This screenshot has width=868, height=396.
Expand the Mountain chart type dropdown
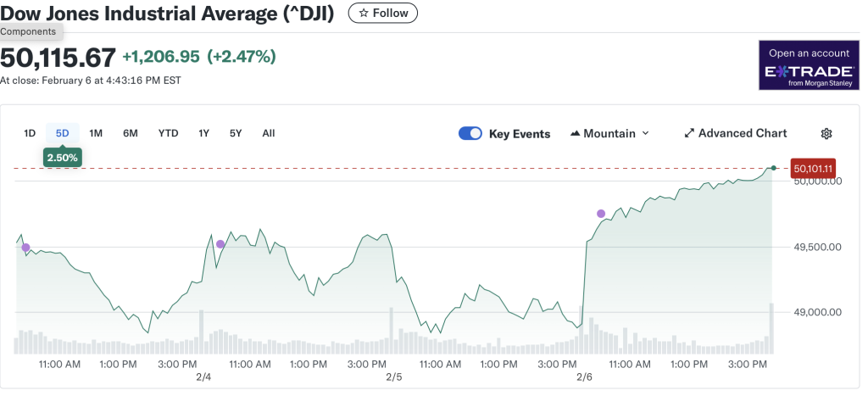610,134
